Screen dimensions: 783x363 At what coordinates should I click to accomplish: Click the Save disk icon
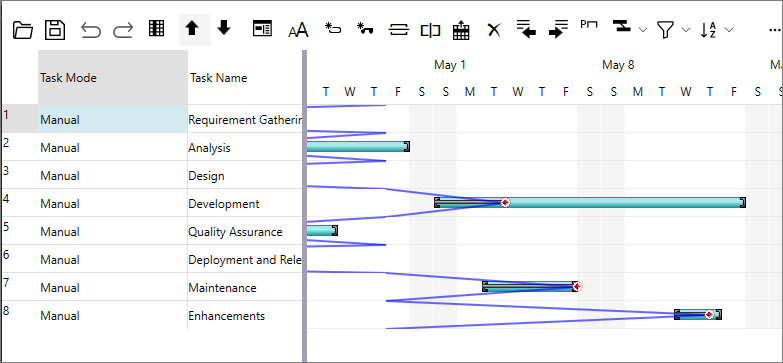point(55,30)
